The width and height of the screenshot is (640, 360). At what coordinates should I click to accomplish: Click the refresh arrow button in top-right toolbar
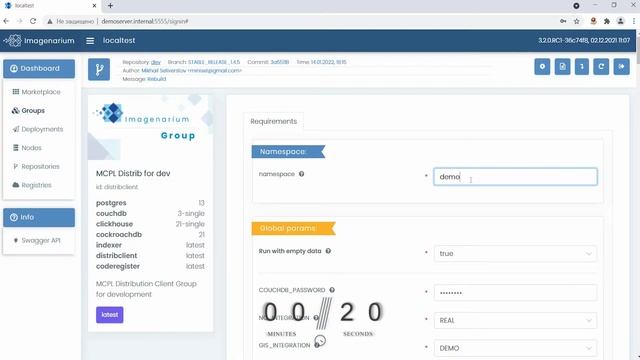click(x=601, y=67)
